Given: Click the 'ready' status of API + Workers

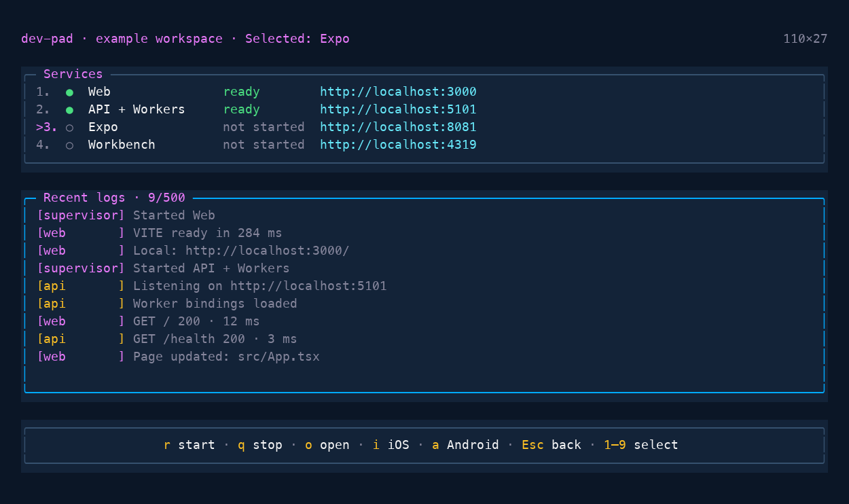Looking at the screenshot, I should pyautogui.click(x=241, y=109).
